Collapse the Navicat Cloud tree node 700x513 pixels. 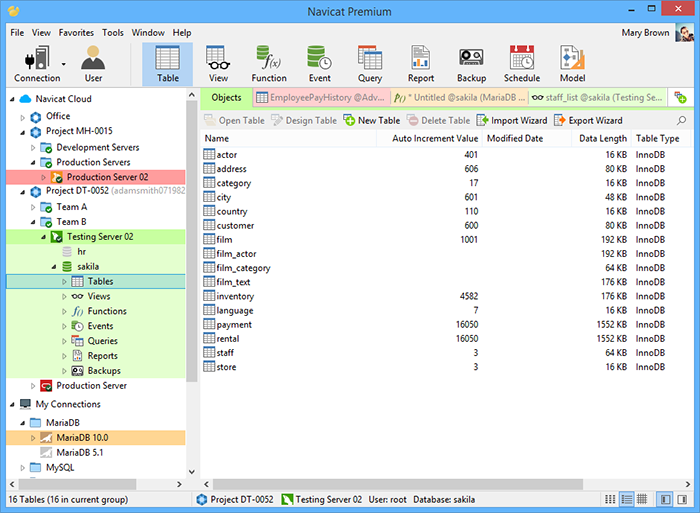click(x=12, y=99)
